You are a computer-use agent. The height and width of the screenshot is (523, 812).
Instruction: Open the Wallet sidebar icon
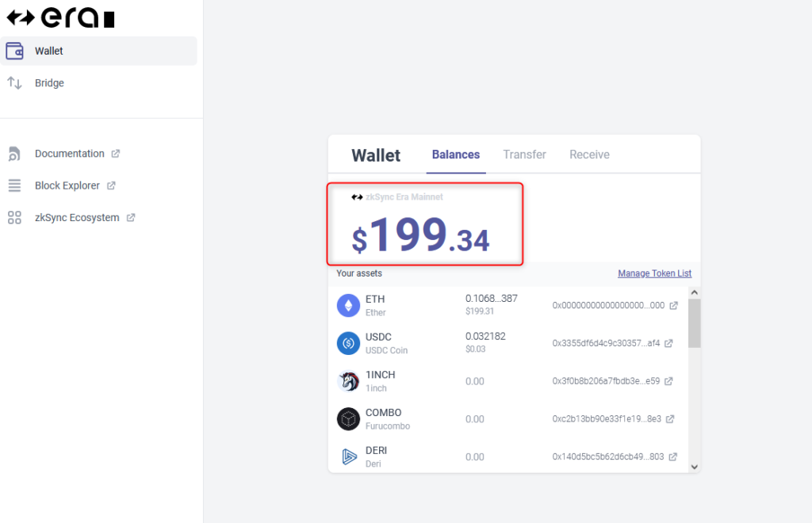(14, 51)
